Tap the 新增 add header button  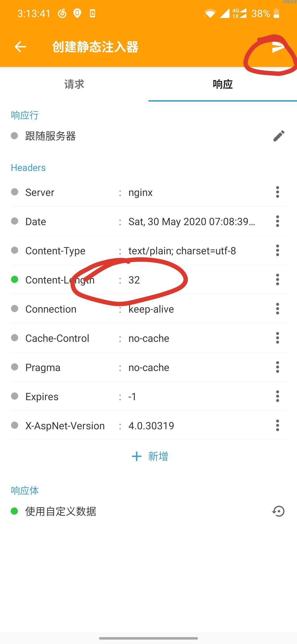coord(150,456)
